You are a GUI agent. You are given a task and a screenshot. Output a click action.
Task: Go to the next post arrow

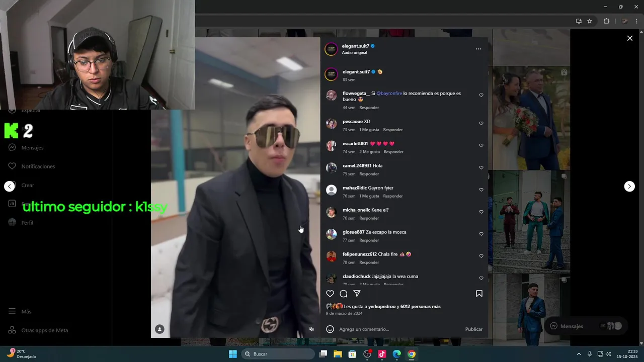pyautogui.click(x=629, y=186)
